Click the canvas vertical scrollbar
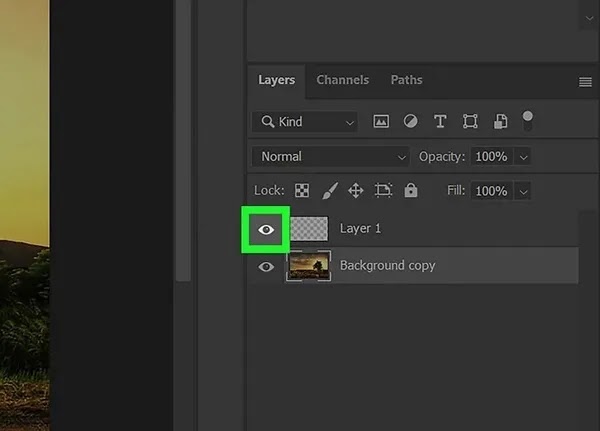The image size is (600, 431). point(183,140)
